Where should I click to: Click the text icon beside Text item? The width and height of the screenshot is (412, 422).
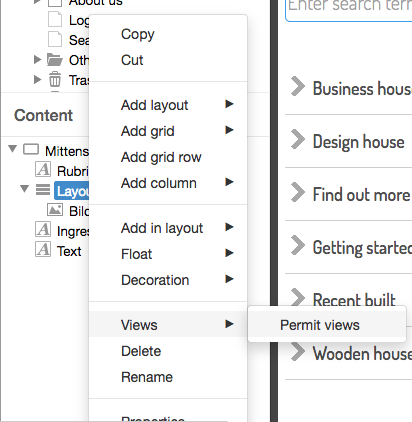point(43,249)
